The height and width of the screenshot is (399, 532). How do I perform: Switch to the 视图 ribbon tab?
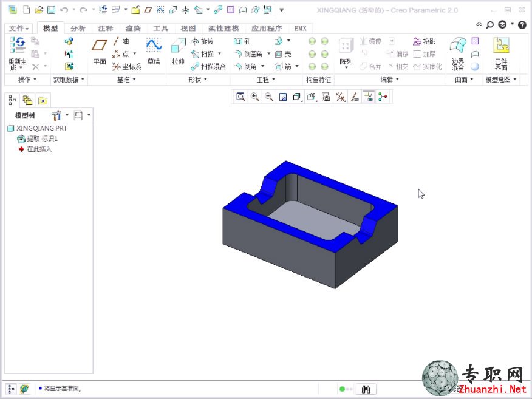click(188, 28)
